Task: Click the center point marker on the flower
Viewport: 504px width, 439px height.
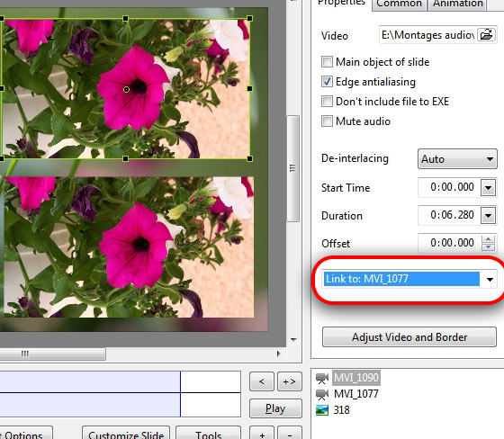Action: [x=126, y=89]
